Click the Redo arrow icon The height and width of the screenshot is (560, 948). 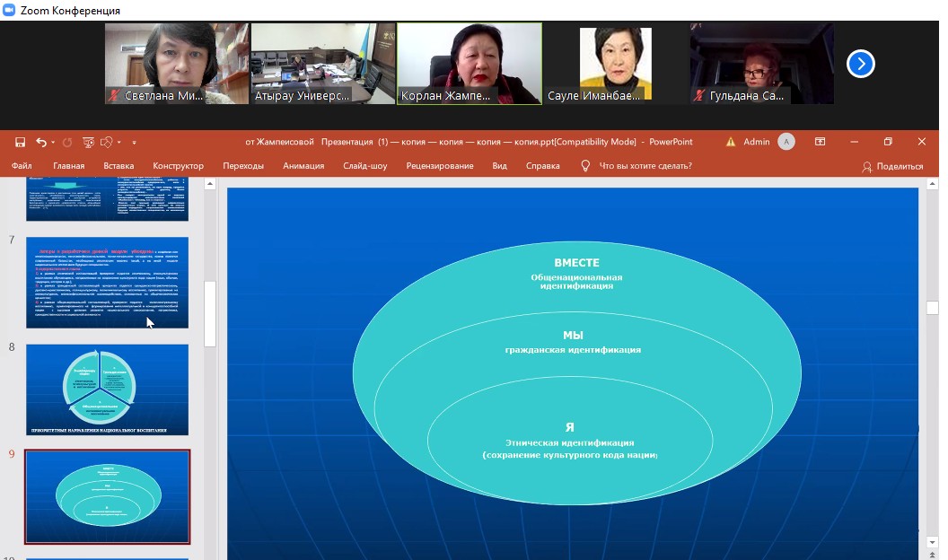tap(67, 142)
